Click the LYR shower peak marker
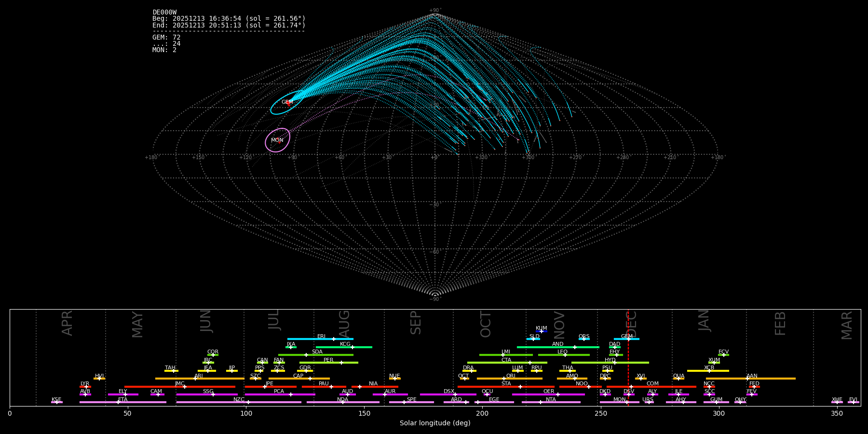 pos(86,387)
